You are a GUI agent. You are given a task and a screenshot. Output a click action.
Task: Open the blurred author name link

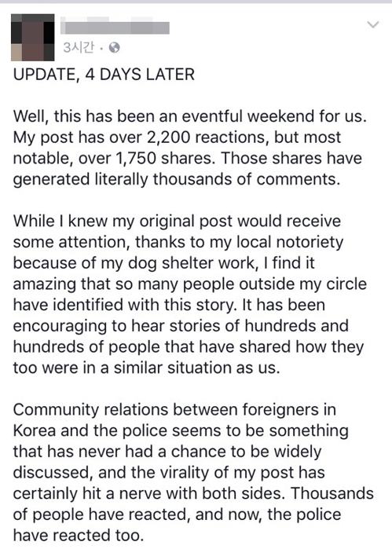(x=115, y=27)
